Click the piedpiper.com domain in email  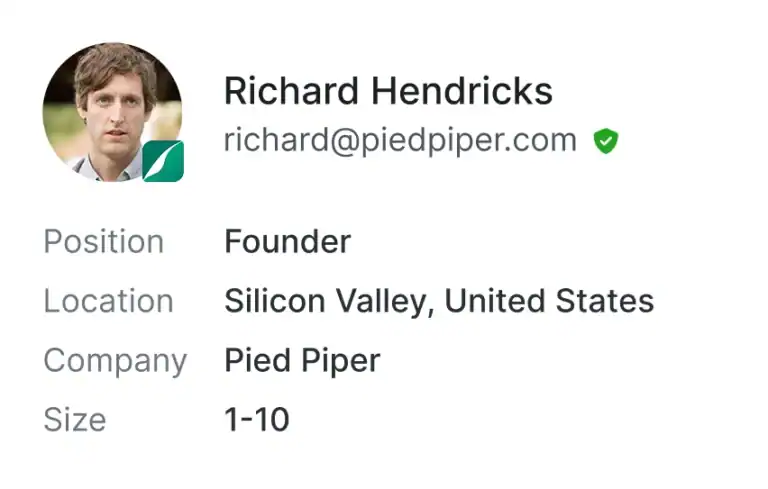pyautogui.click(x=469, y=142)
